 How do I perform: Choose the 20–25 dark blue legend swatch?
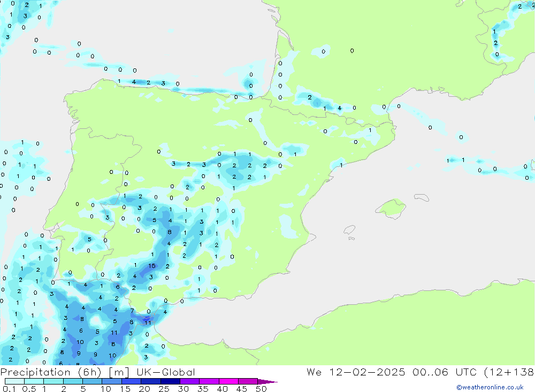click(151, 381)
